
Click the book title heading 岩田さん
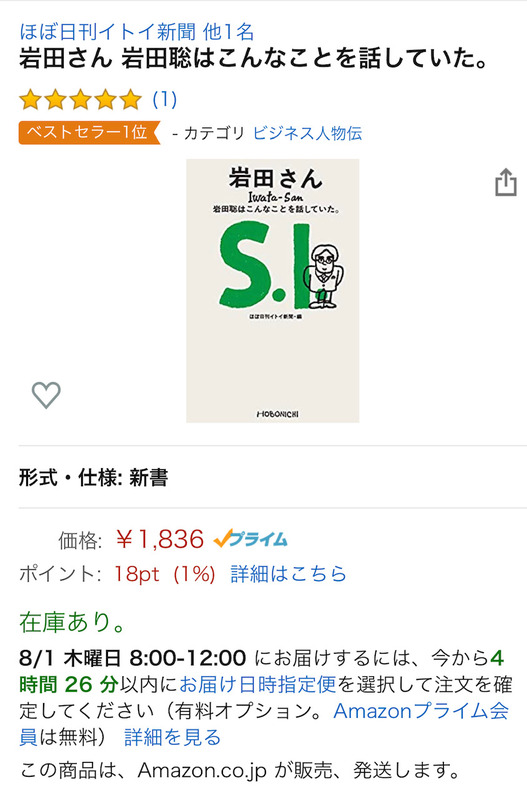click(x=254, y=59)
